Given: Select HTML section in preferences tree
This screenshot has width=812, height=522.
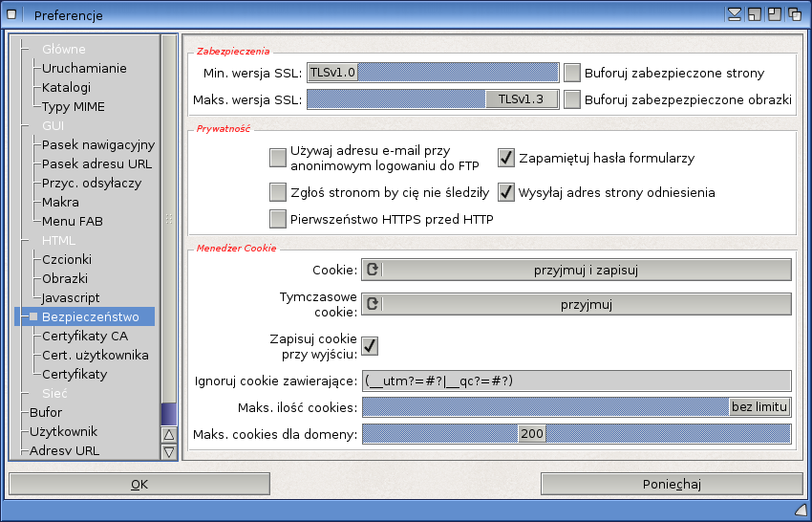Looking at the screenshot, I should [58, 241].
